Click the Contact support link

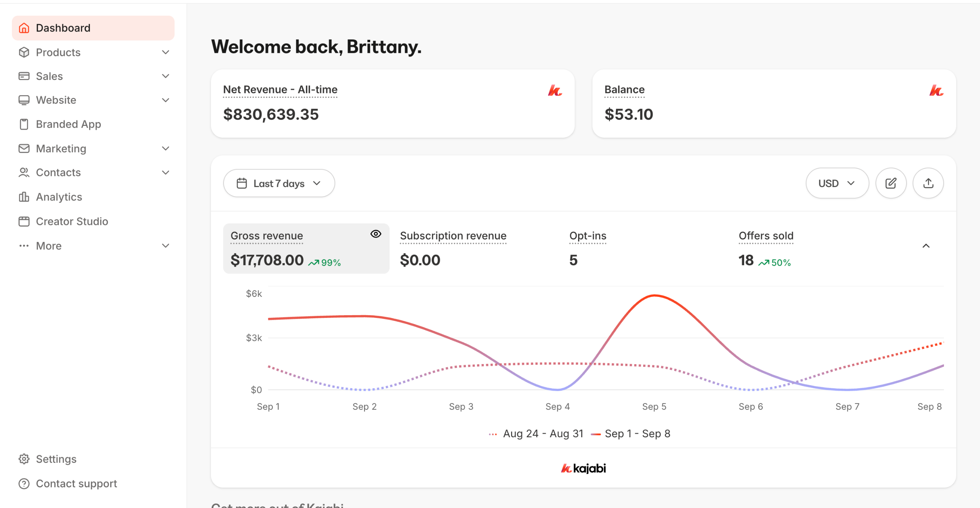(76, 484)
